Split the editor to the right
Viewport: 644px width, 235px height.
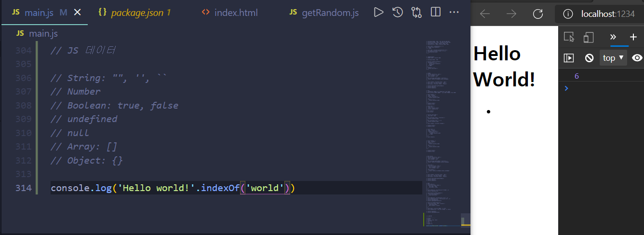click(x=435, y=12)
